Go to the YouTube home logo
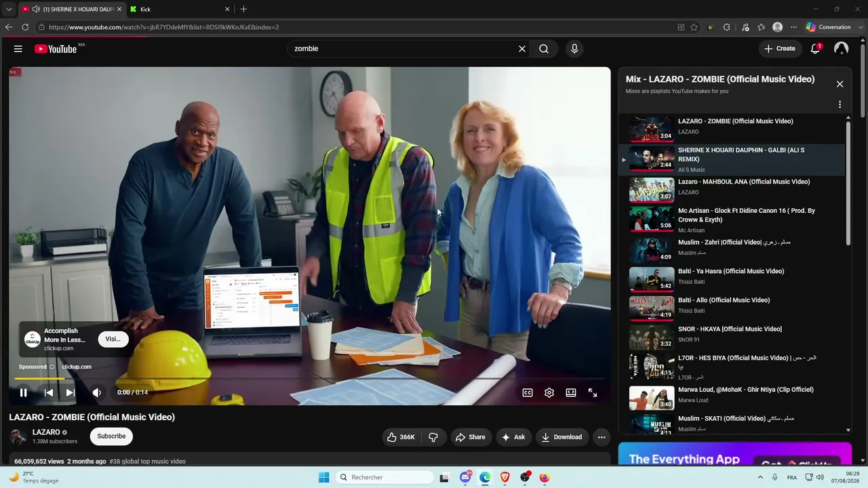Viewport: 868px width, 488px height. tap(56, 49)
